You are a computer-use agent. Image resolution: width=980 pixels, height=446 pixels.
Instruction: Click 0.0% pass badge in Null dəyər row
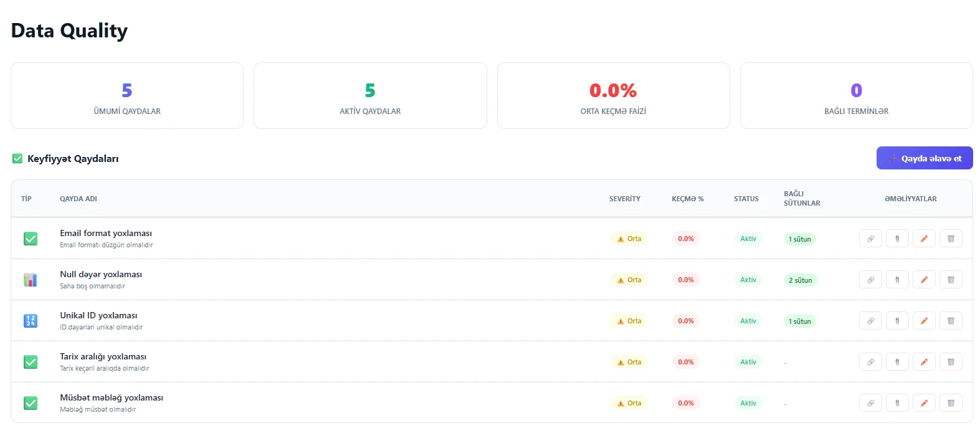point(686,280)
